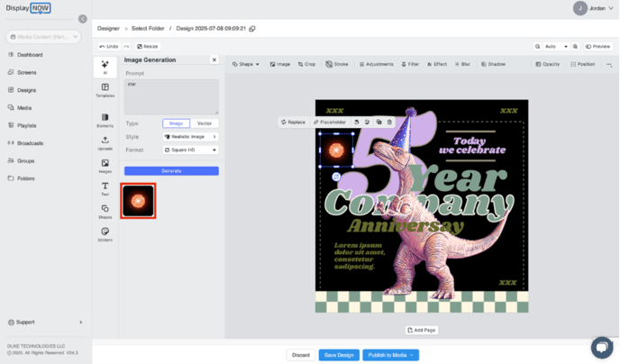620x364 pixels.
Task: Open the Jordan user menu
Action: [x=594, y=8]
